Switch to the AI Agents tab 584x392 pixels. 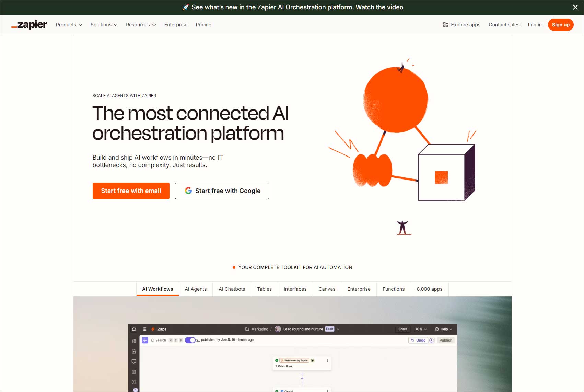point(196,289)
